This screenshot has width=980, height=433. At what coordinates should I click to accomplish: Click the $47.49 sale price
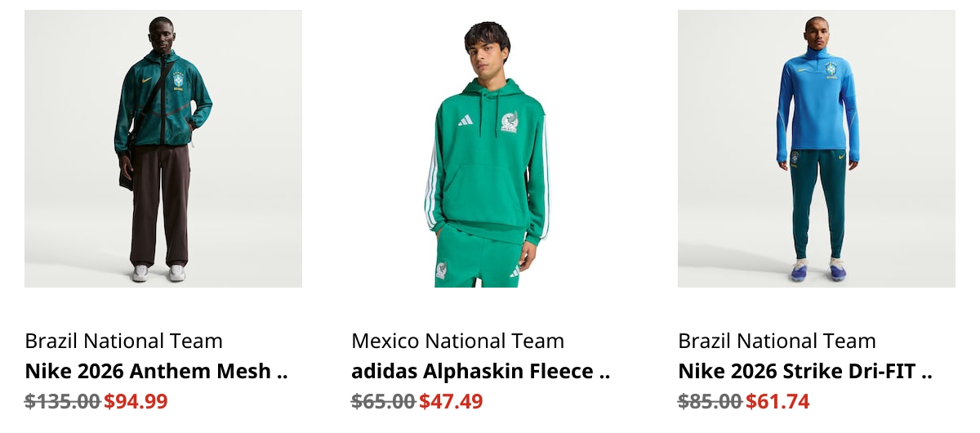coord(451,402)
